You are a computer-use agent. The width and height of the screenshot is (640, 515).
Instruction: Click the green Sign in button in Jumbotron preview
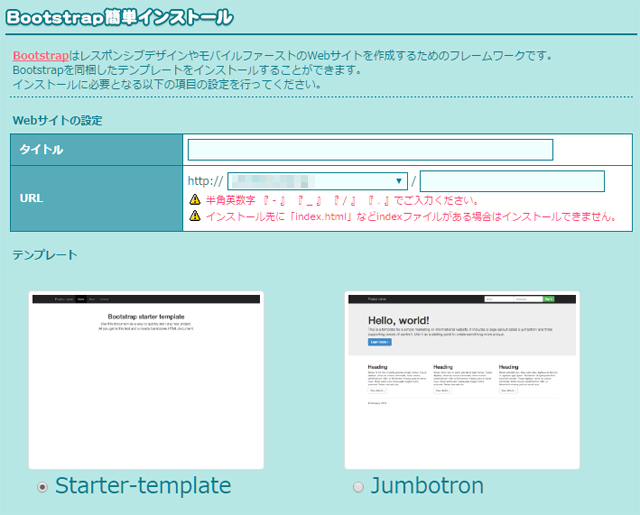point(548,299)
